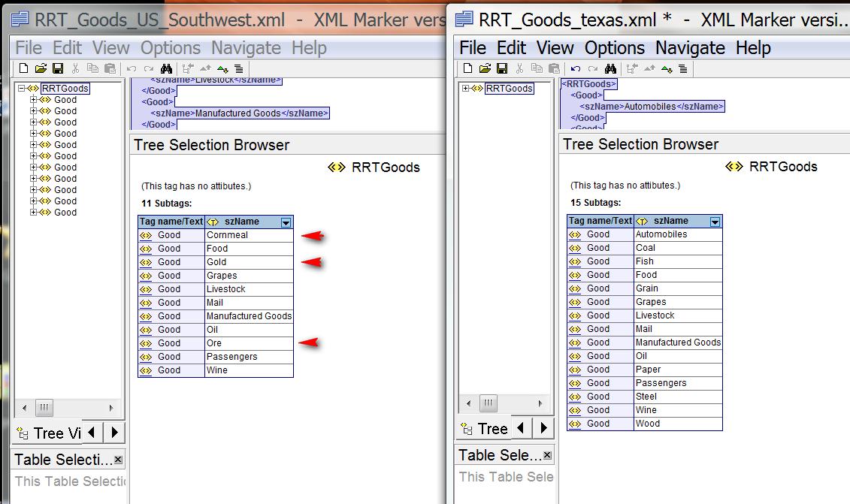This screenshot has height=504, width=850.
Task: Open szName column dropdown in Southwest table
Action: pos(286,222)
